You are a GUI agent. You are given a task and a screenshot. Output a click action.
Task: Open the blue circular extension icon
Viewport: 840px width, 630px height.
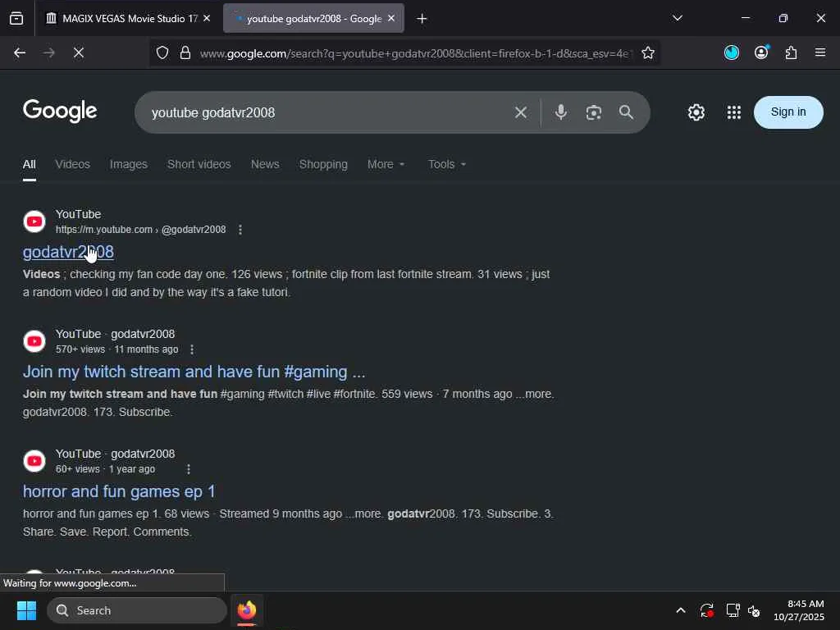[x=731, y=52]
